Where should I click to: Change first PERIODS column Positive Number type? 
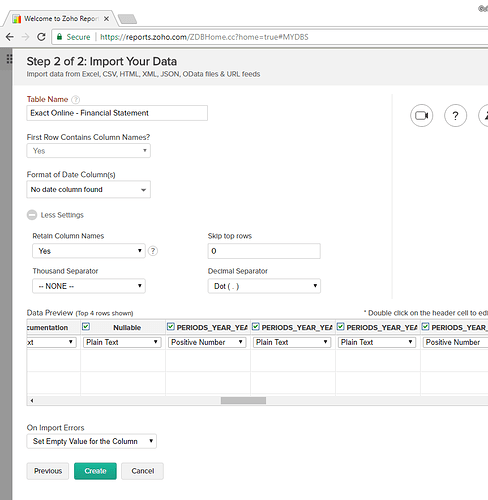(x=207, y=342)
